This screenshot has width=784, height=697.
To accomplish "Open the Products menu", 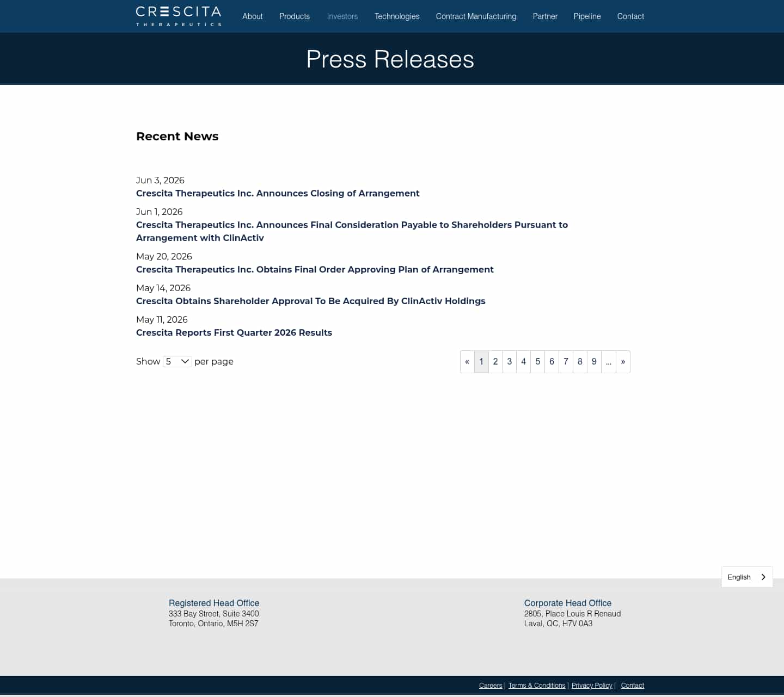I will [295, 16].
